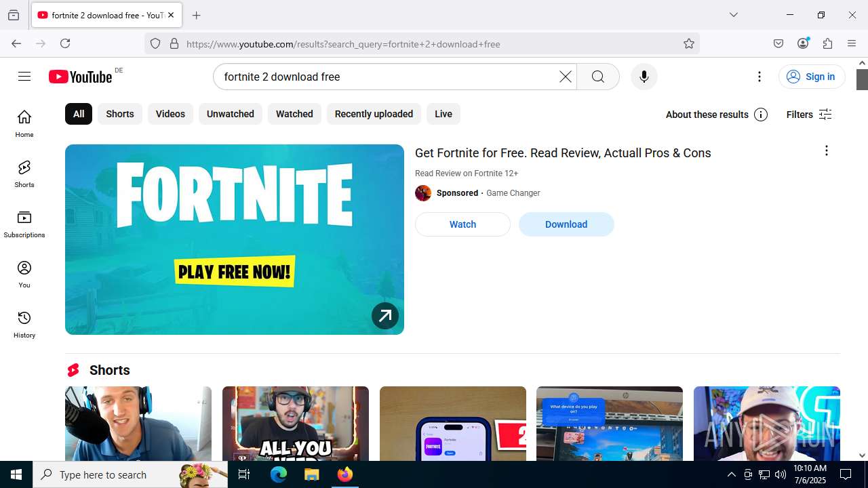
Task: Click the Firefox address bar URL
Action: 343,44
